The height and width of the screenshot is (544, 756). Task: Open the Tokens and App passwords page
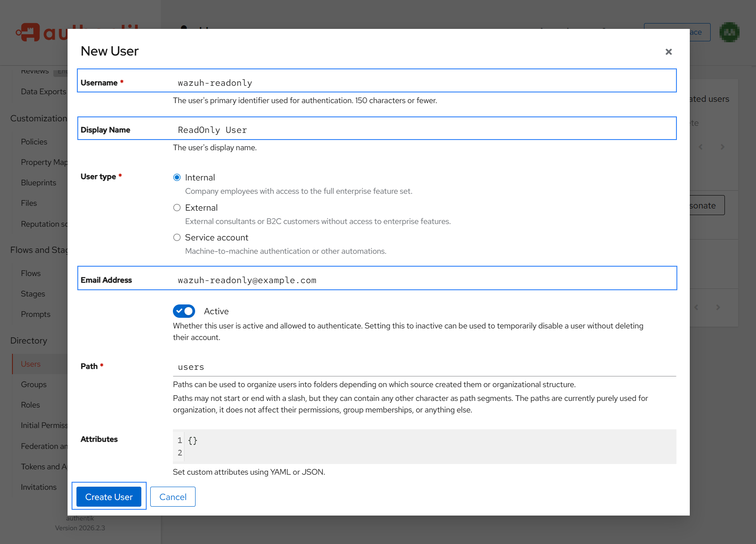tap(44, 467)
